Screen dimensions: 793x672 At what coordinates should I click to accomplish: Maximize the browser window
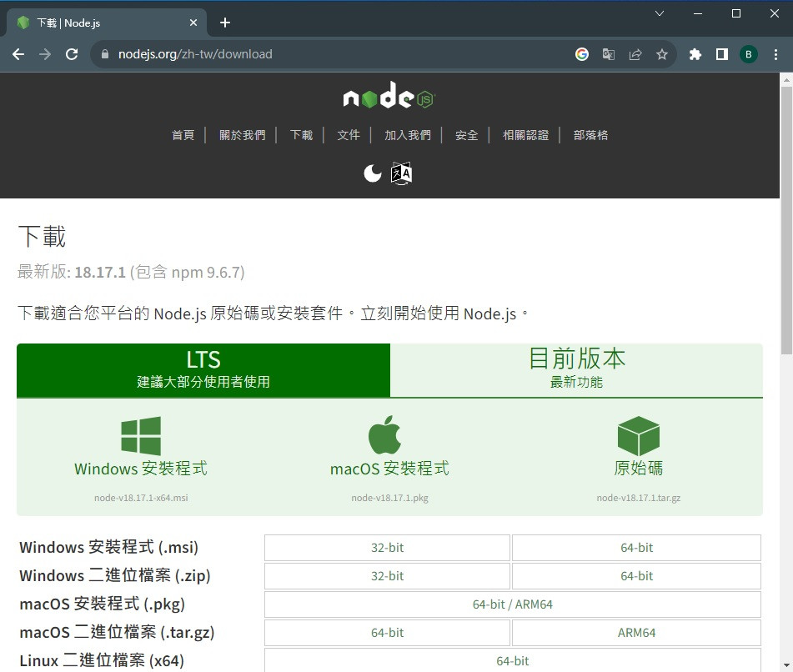coord(736,13)
